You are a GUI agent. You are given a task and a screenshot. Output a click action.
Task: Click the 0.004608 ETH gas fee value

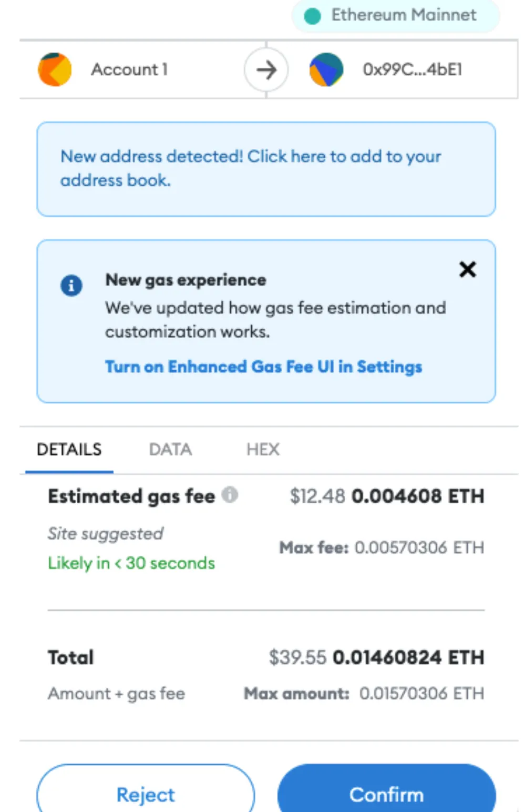tap(417, 496)
